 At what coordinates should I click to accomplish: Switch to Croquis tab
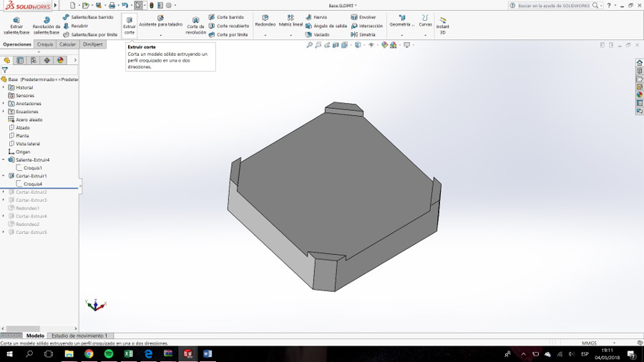click(x=45, y=44)
